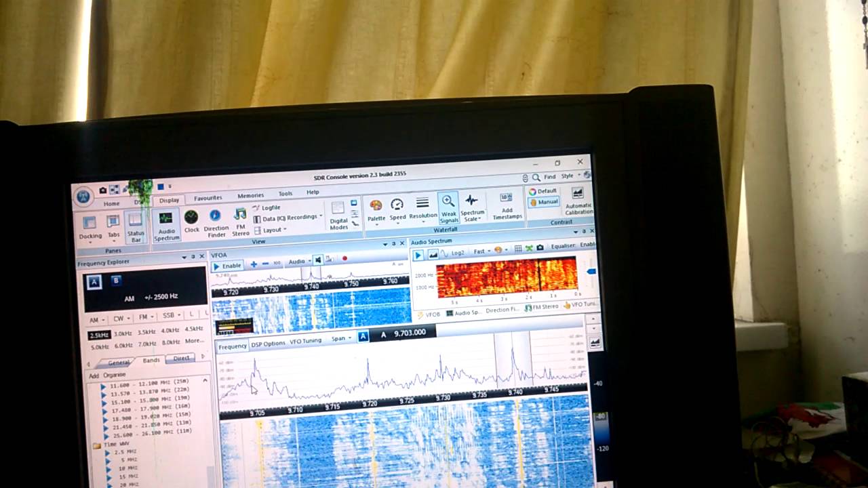Click the spectrum display icon in Audio Spectrum toolbar
This screenshot has width=868, height=488.
[x=433, y=254]
